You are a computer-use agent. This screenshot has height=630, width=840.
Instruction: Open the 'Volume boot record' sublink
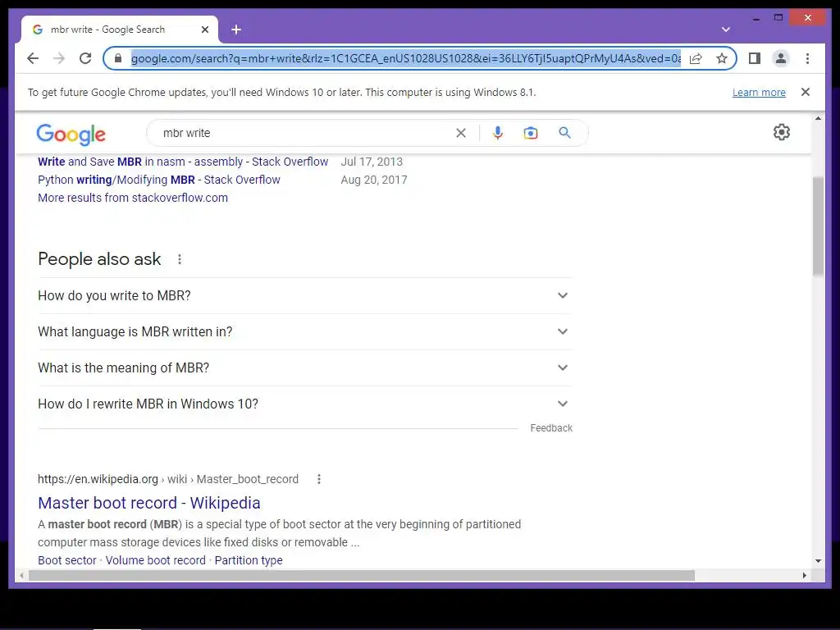coord(155,560)
